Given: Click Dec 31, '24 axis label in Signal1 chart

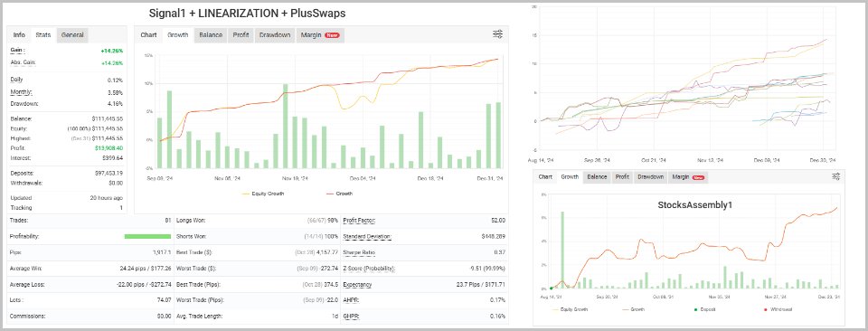Looking at the screenshot, I should 490,178.
